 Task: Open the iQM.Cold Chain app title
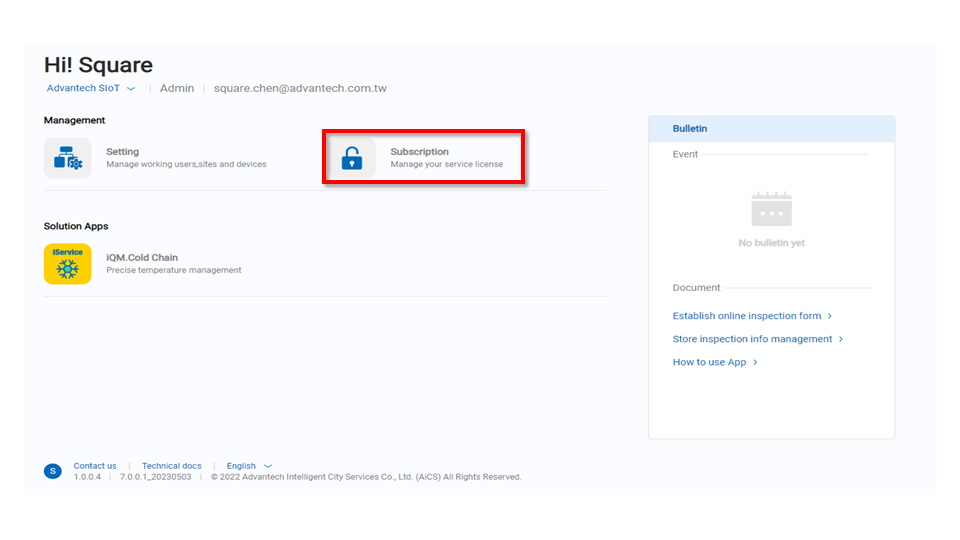point(142,258)
